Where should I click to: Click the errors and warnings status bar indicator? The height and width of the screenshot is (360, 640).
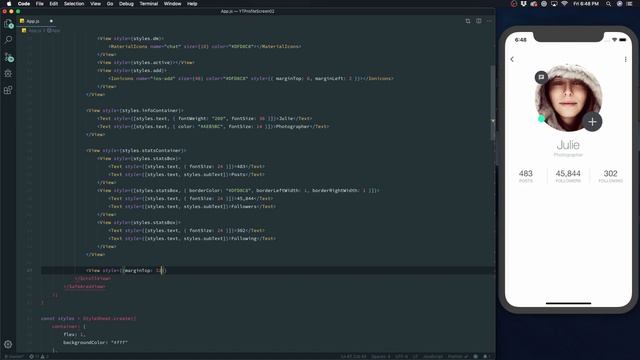click(39, 356)
